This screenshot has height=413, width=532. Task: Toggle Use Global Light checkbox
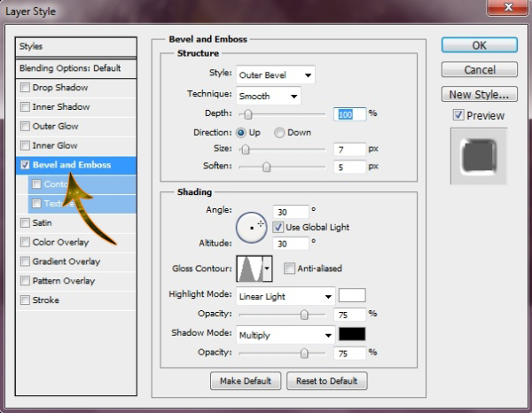click(278, 227)
